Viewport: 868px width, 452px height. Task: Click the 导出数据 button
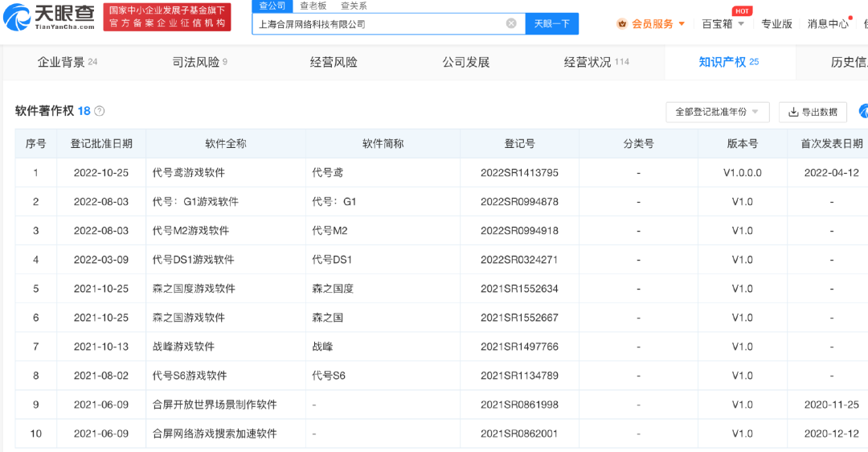(x=813, y=112)
